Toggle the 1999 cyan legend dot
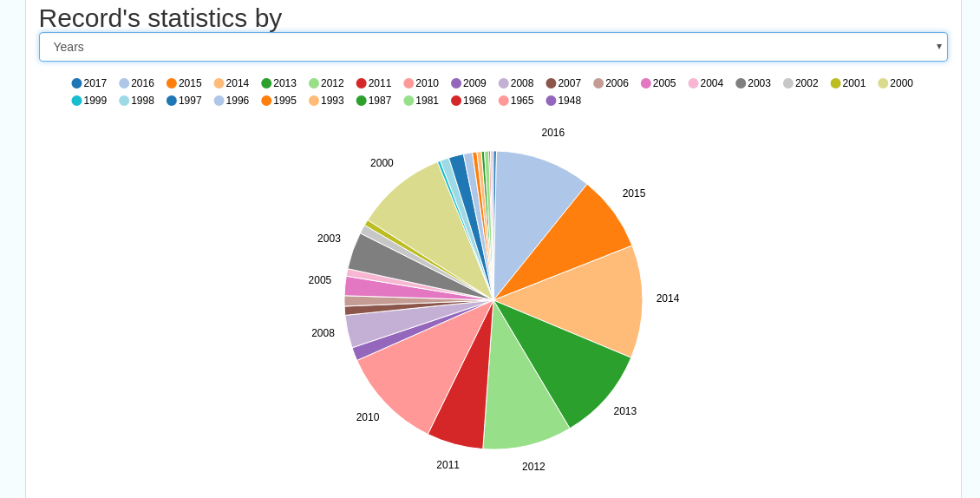 (x=77, y=101)
